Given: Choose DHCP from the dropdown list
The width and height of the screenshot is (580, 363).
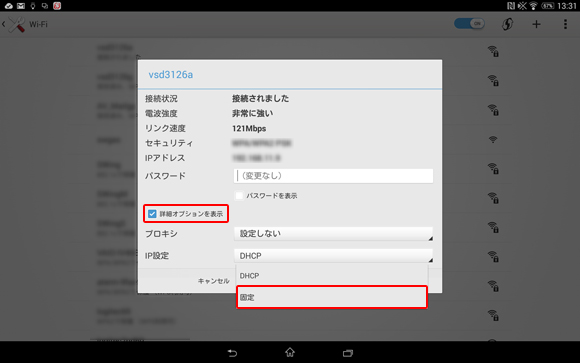Looking at the screenshot, I should click(332, 276).
